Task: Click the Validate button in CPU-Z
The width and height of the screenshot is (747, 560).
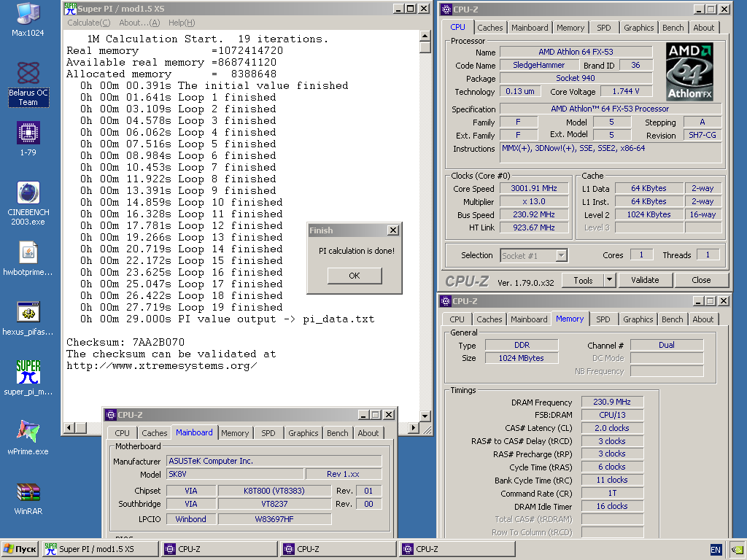Action: (x=645, y=281)
